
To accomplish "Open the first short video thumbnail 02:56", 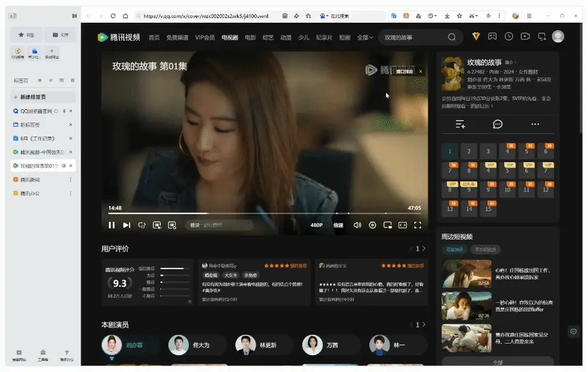I will point(467,274).
